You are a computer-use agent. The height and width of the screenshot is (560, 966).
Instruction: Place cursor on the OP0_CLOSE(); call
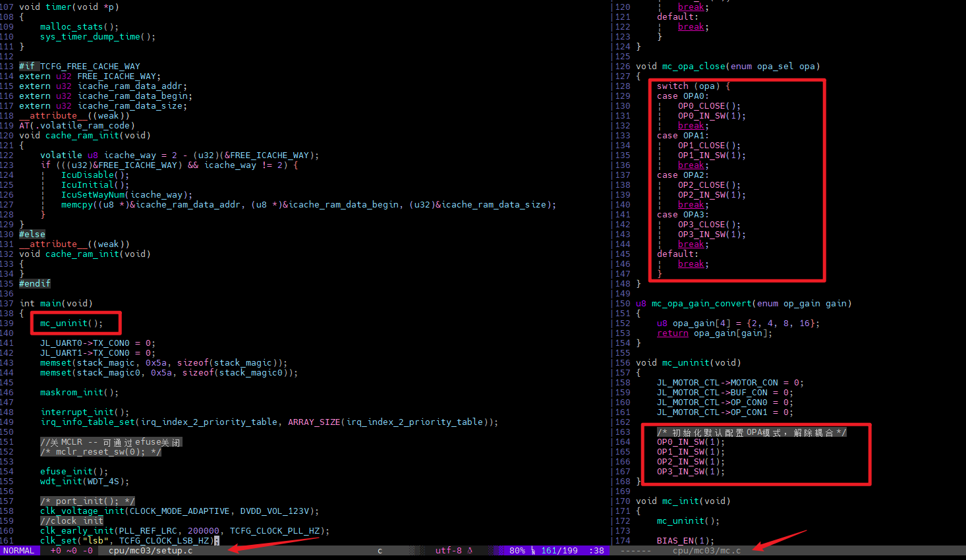pyautogui.click(x=710, y=106)
